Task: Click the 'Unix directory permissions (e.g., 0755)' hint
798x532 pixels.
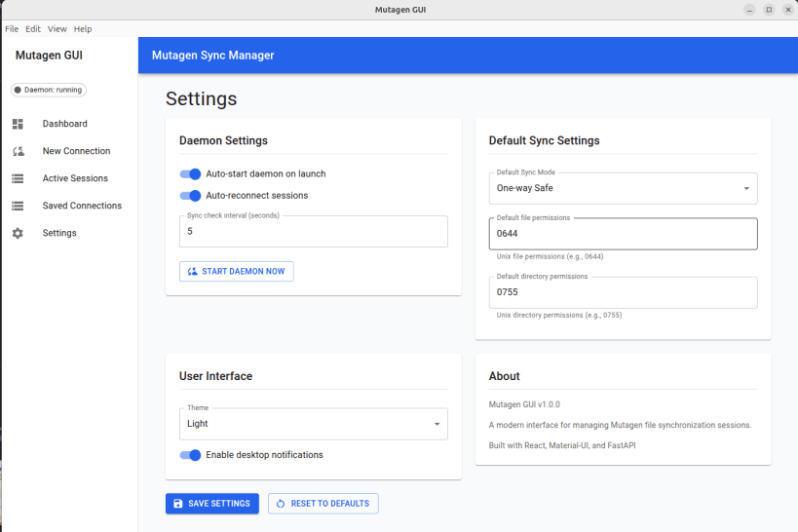Action: click(x=559, y=315)
